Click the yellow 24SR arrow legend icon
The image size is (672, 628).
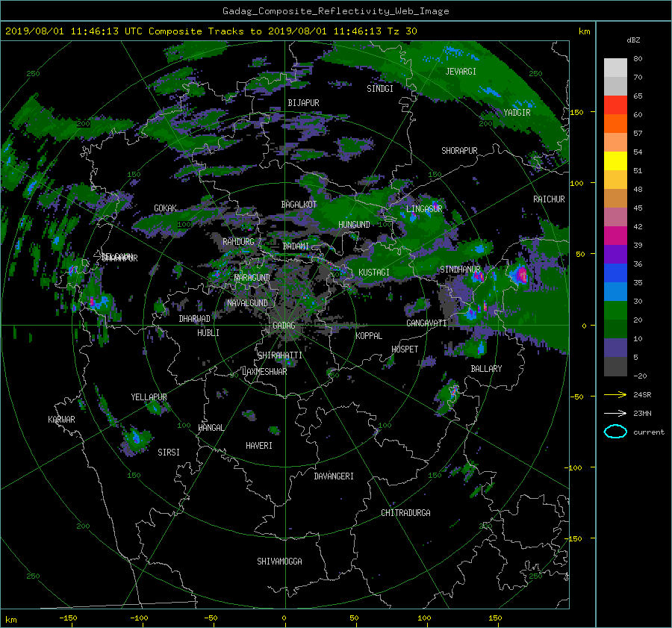pos(615,394)
